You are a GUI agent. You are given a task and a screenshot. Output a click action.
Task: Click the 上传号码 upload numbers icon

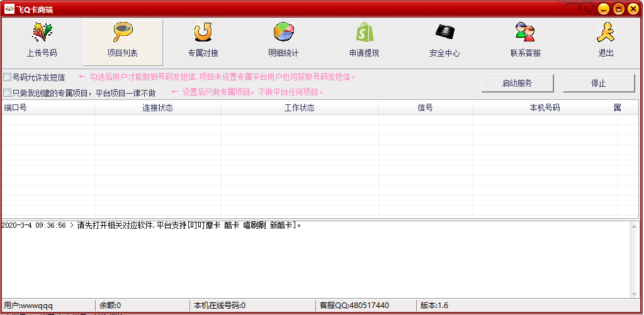[42, 32]
